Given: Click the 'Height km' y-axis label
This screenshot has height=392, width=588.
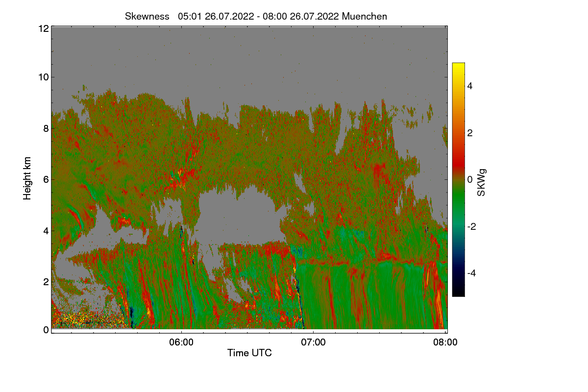Looking at the screenshot, I should (x=27, y=178).
